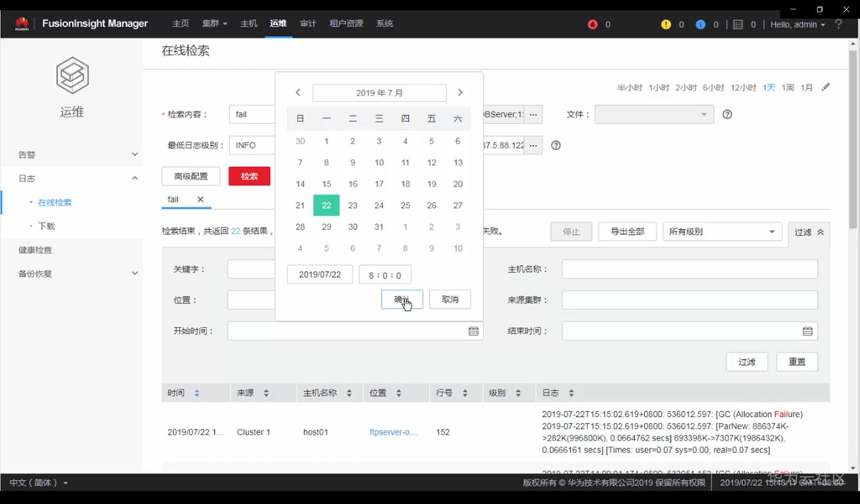The width and height of the screenshot is (860, 504).
Task: Click the time field showing 8:0:0
Action: tap(385, 274)
